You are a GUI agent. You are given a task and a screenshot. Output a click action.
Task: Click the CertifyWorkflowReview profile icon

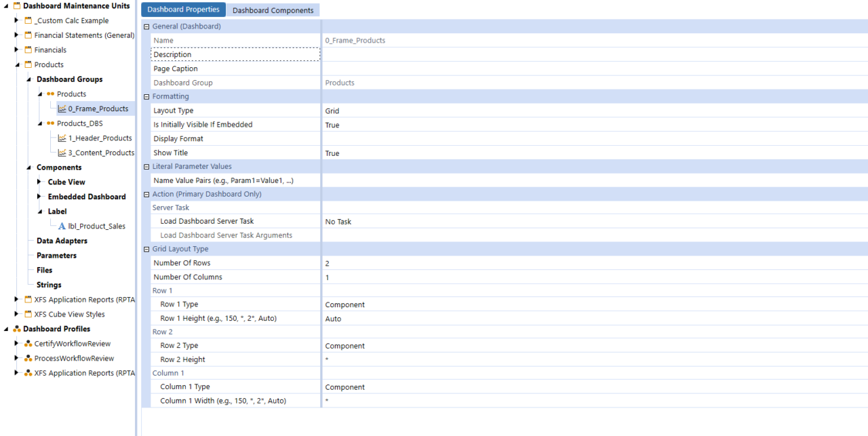pos(28,344)
